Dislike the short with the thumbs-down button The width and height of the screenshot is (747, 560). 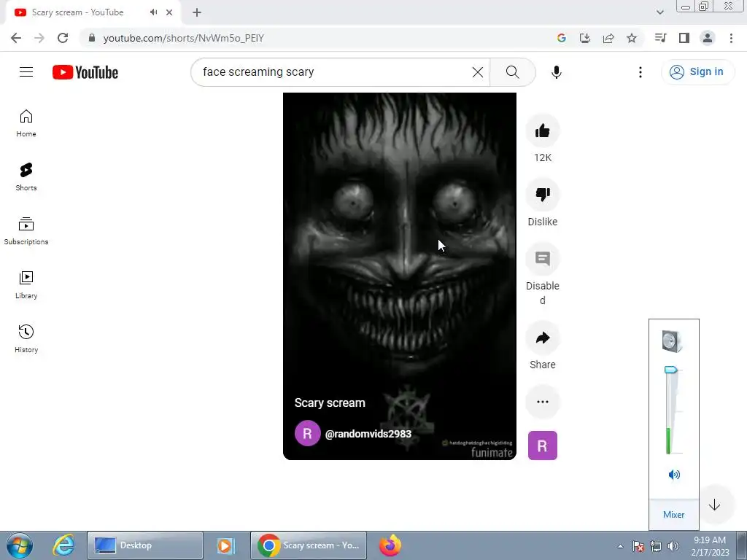pyautogui.click(x=542, y=194)
